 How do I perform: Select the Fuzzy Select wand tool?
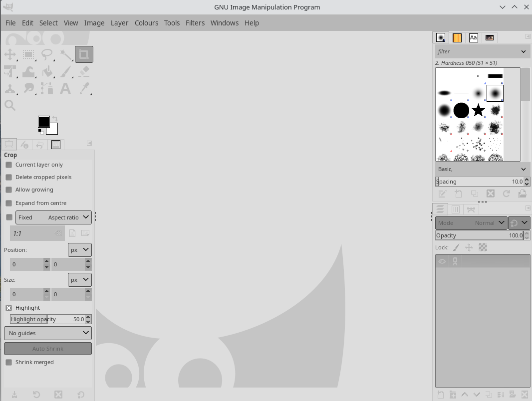tap(65, 54)
